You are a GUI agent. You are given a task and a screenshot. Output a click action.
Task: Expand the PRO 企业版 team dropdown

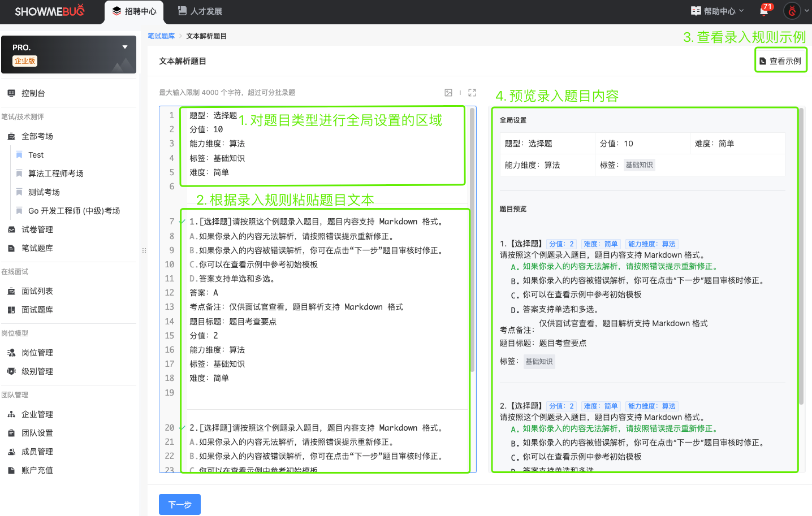point(124,47)
